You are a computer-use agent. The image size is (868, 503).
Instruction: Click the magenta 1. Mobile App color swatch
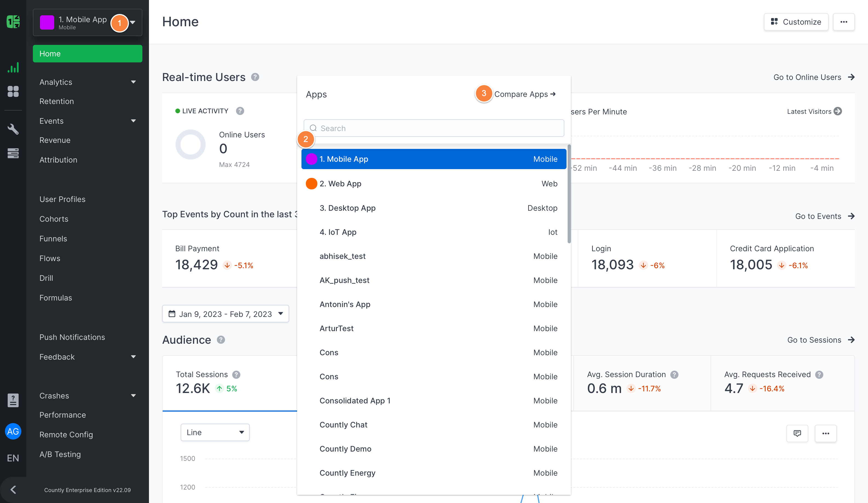pyautogui.click(x=47, y=22)
